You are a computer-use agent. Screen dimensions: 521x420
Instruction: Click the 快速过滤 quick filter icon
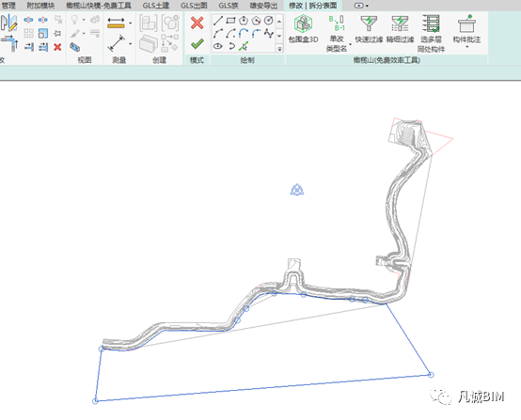[369, 23]
